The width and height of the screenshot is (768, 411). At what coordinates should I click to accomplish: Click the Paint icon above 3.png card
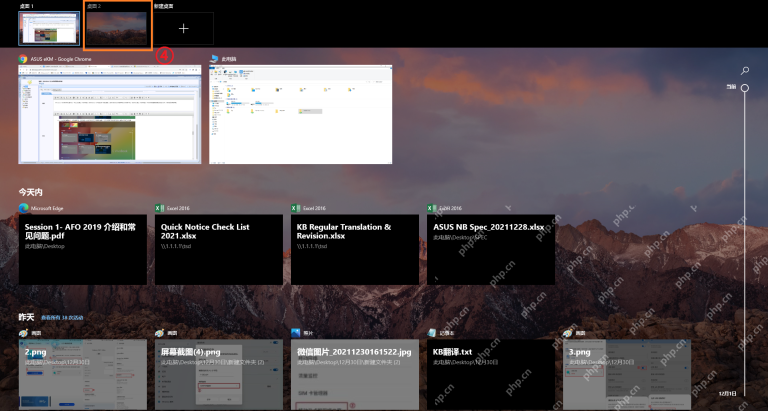[x=568, y=333]
